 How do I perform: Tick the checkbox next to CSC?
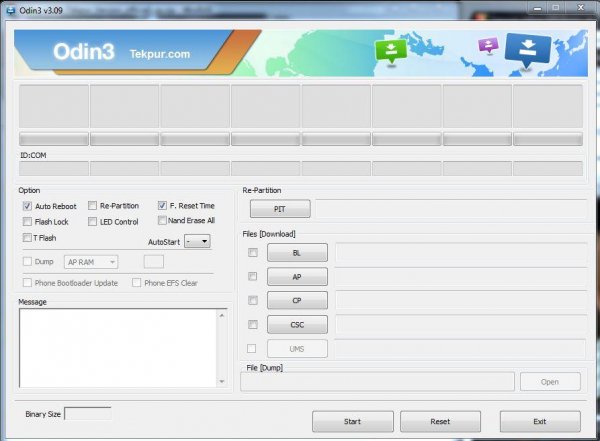tap(253, 325)
